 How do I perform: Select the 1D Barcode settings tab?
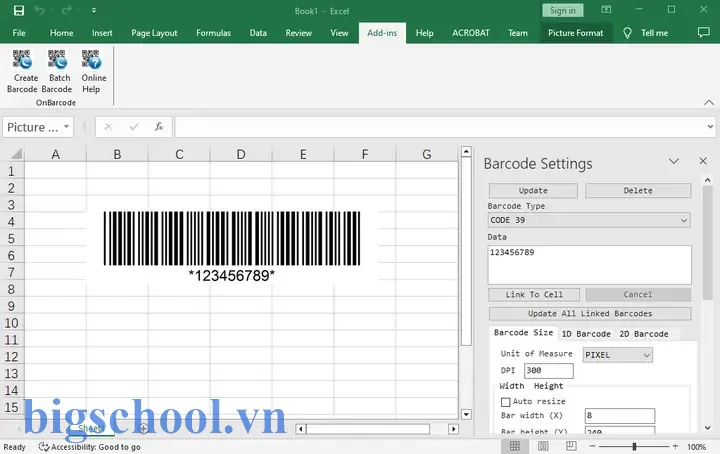pyautogui.click(x=586, y=334)
